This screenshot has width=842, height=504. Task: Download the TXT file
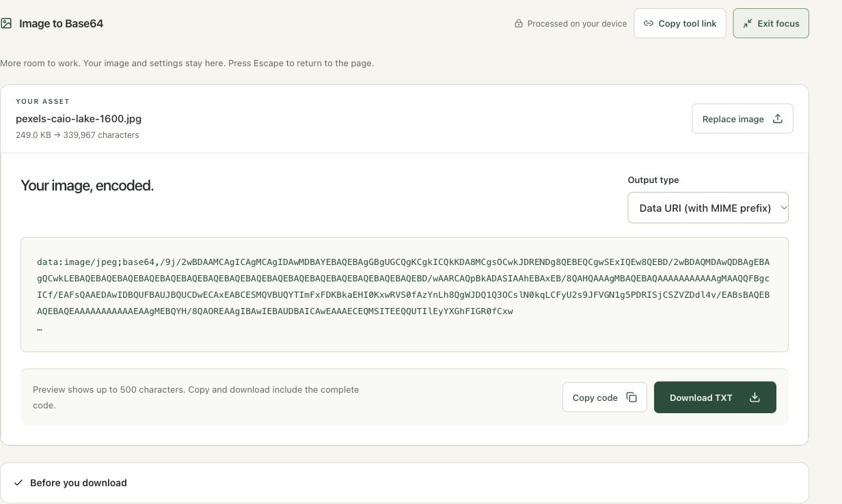tap(715, 397)
